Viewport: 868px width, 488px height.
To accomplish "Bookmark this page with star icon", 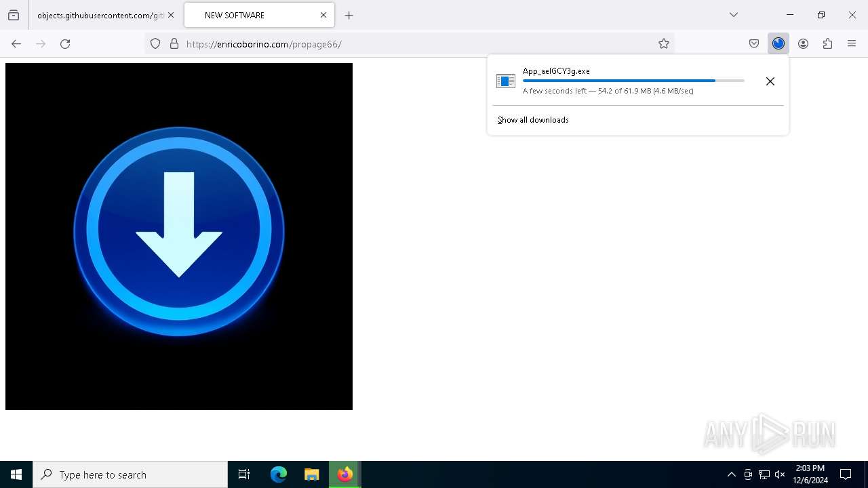I will point(664,43).
